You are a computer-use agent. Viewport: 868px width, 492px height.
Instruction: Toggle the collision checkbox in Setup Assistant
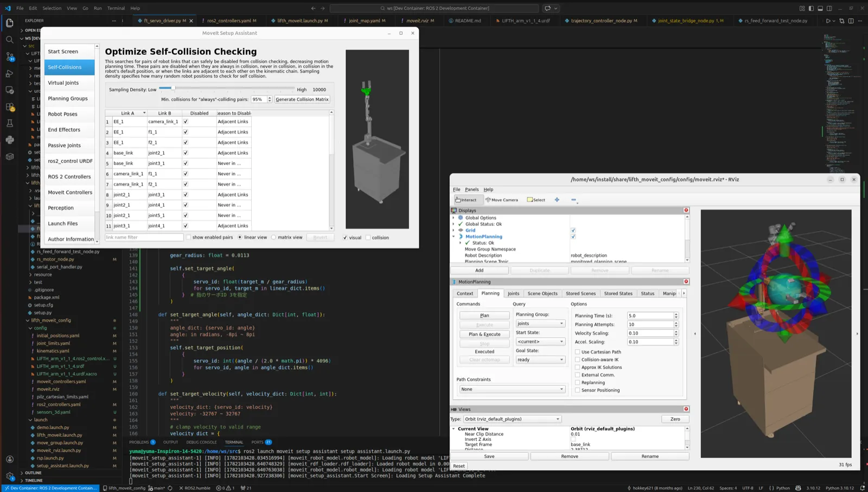point(368,237)
